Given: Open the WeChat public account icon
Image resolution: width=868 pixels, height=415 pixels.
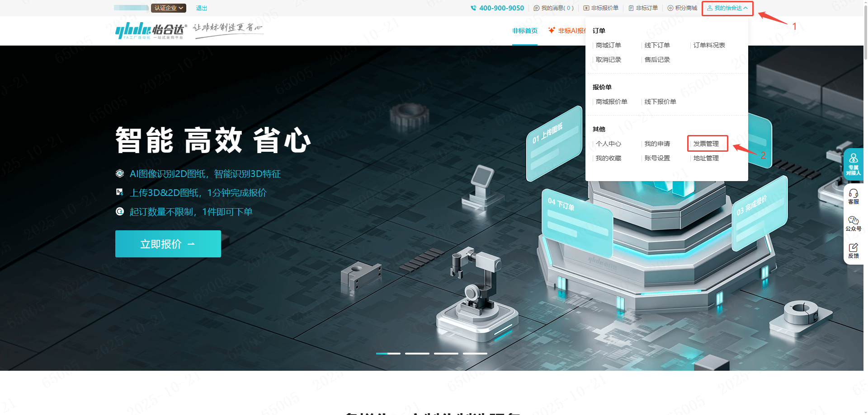Looking at the screenshot, I should pos(853,223).
